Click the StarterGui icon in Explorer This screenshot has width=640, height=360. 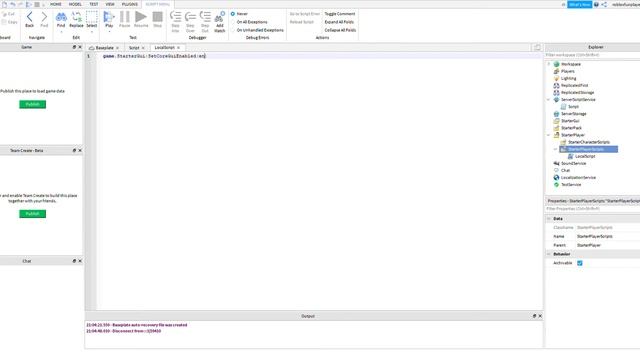click(556, 121)
